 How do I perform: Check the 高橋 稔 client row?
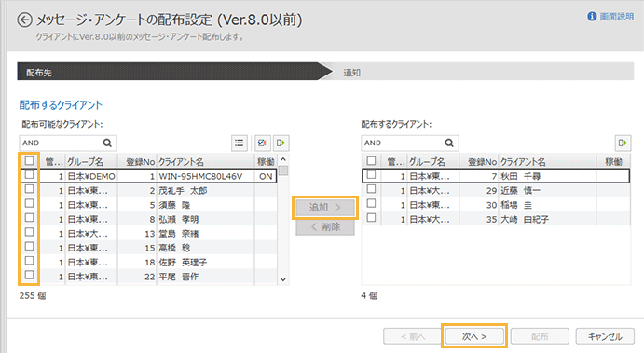coord(29,246)
